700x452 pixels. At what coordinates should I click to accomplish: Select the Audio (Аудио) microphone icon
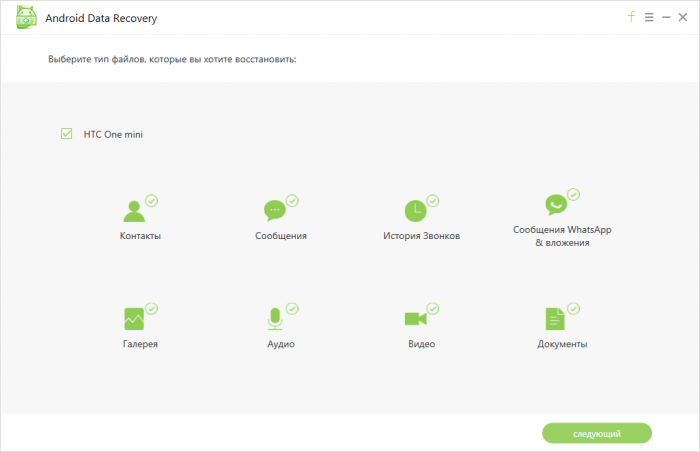[274, 319]
